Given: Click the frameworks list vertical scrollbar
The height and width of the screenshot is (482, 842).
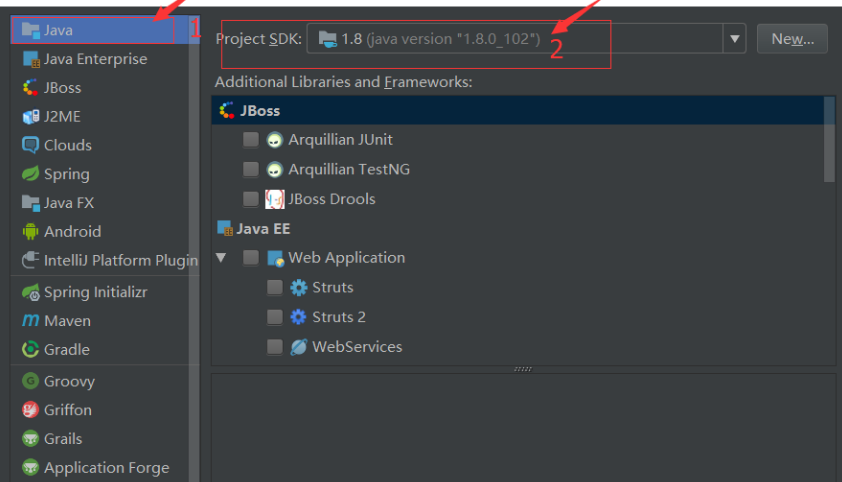Looking at the screenshot, I should pos(830,140).
